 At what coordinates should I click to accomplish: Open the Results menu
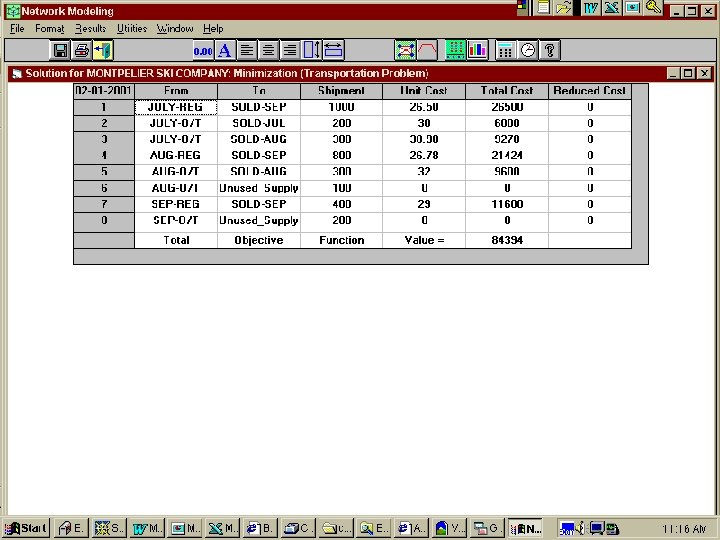click(x=90, y=28)
